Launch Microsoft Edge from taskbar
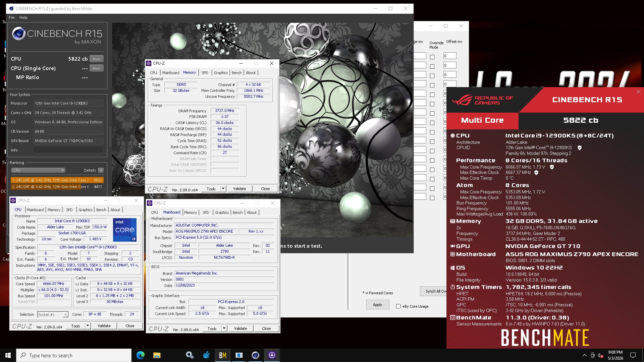 [x=140, y=355]
